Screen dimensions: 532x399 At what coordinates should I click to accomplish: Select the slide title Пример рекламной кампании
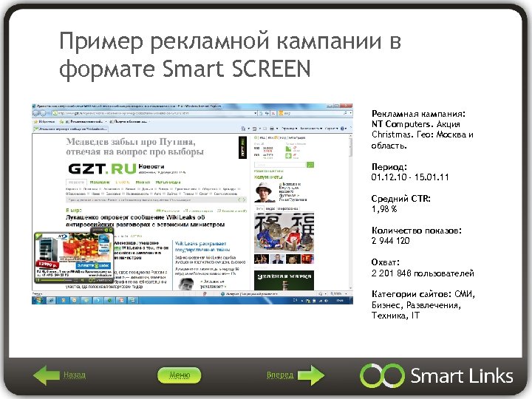(230, 55)
